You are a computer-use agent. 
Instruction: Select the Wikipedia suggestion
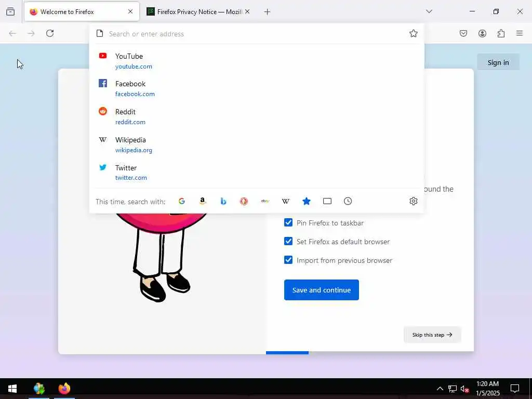point(257,144)
